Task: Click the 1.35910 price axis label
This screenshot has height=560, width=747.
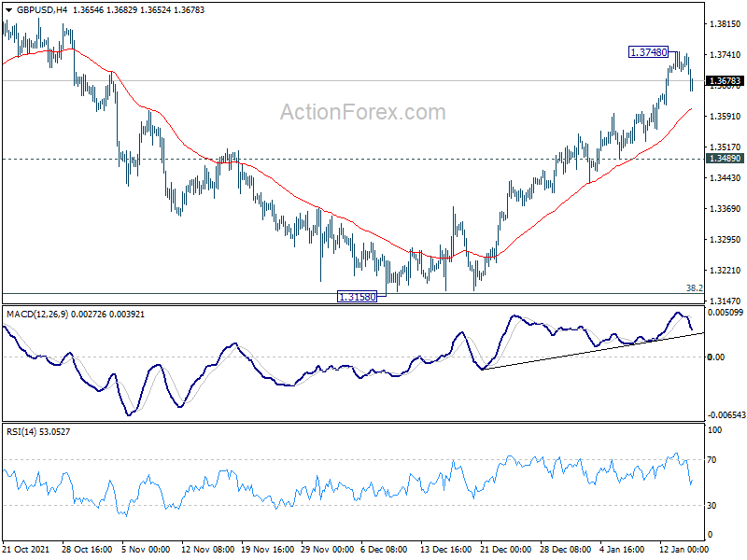Action: 726,116
